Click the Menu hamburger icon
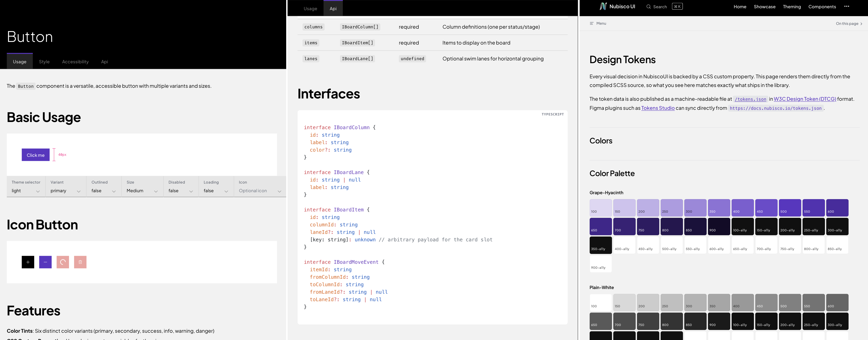The height and width of the screenshot is (340, 868). click(591, 23)
